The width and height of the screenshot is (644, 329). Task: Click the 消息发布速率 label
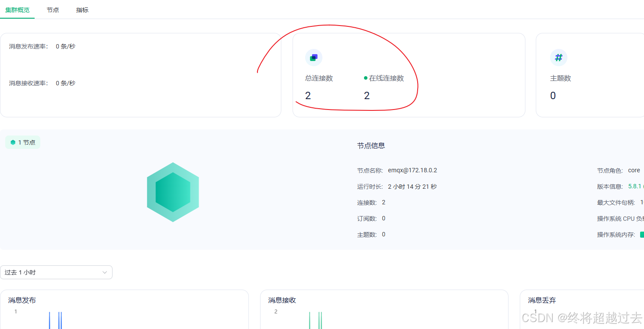coord(29,46)
